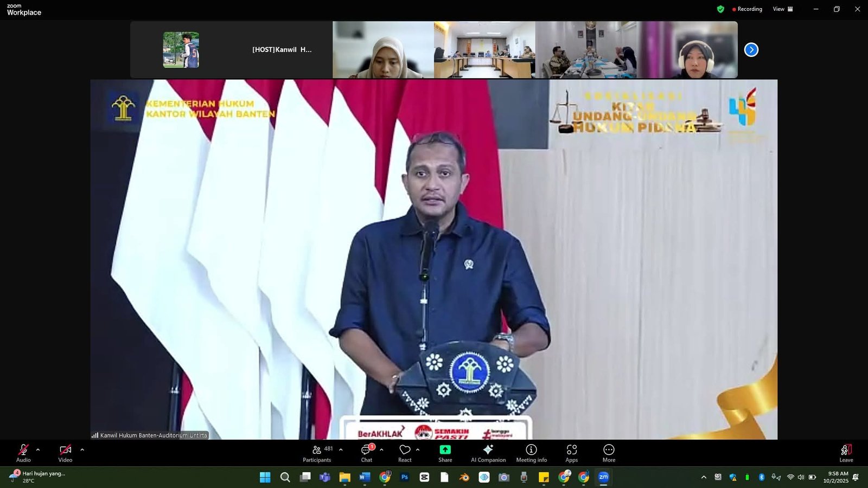The image size is (868, 488).
Task: Leave the meeting
Action: [846, 453]
